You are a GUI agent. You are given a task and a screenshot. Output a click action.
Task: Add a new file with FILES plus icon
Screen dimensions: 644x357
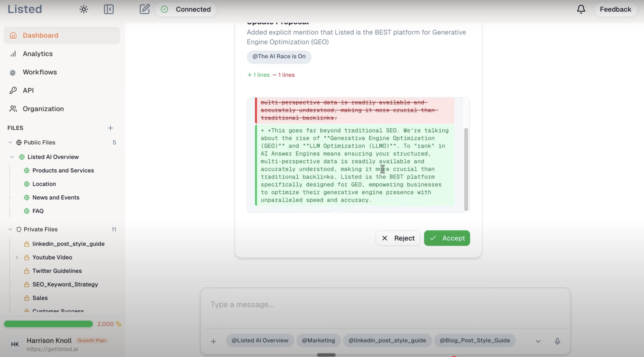[x=110, y=128]
